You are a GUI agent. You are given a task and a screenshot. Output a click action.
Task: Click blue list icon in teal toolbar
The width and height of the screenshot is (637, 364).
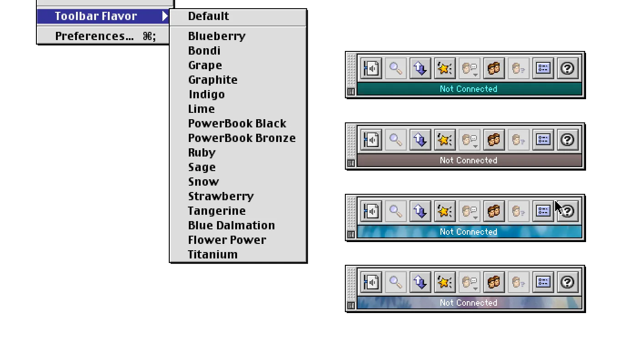coord(543,69)
